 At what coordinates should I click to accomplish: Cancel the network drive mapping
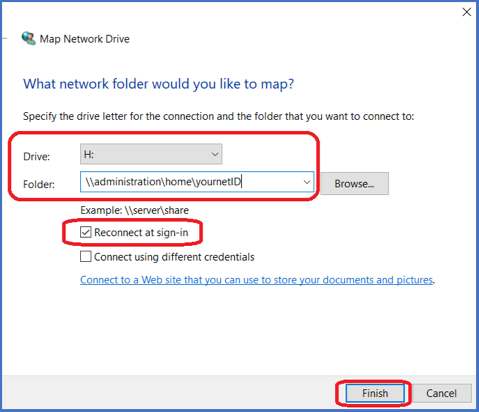pyautogui.click(x=441, y=393)
